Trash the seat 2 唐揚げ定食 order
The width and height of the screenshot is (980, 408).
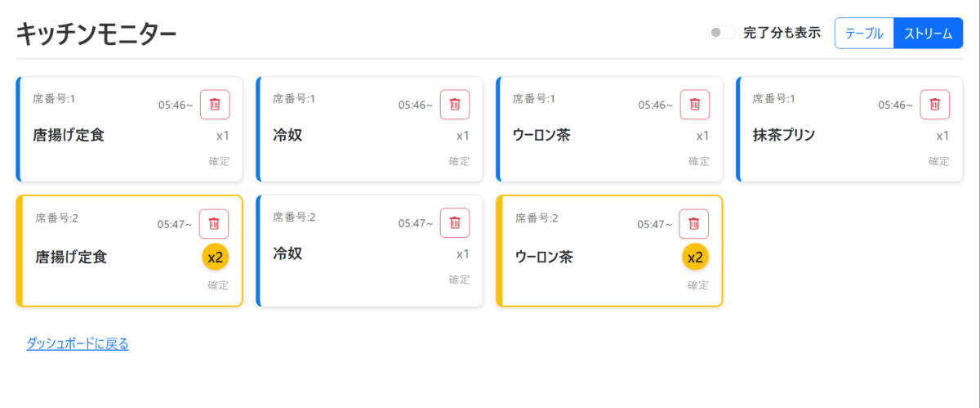[x=214, y=223]
